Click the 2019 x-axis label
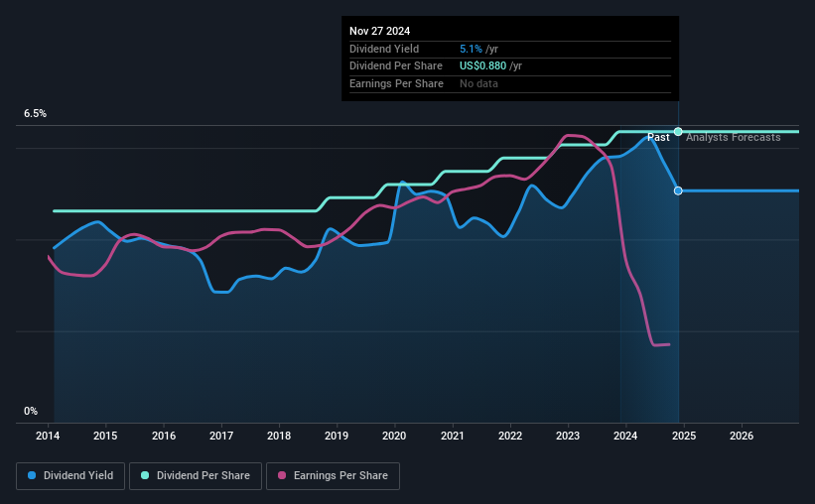The width and height of the screenshot is (815, 504). coord(337,436)
